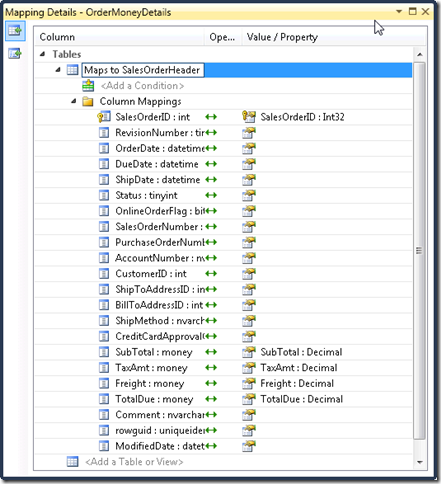This screenshot has height=484, width=441.
Task: Select Freight : Decimal property value
Action: coord(297,383)
